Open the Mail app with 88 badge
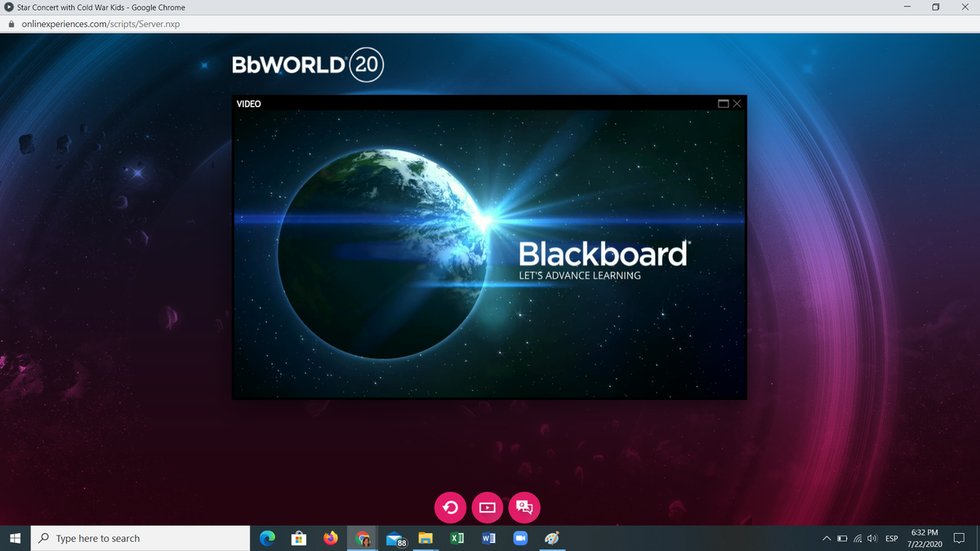The image size is (980, 551). [395, 539]
